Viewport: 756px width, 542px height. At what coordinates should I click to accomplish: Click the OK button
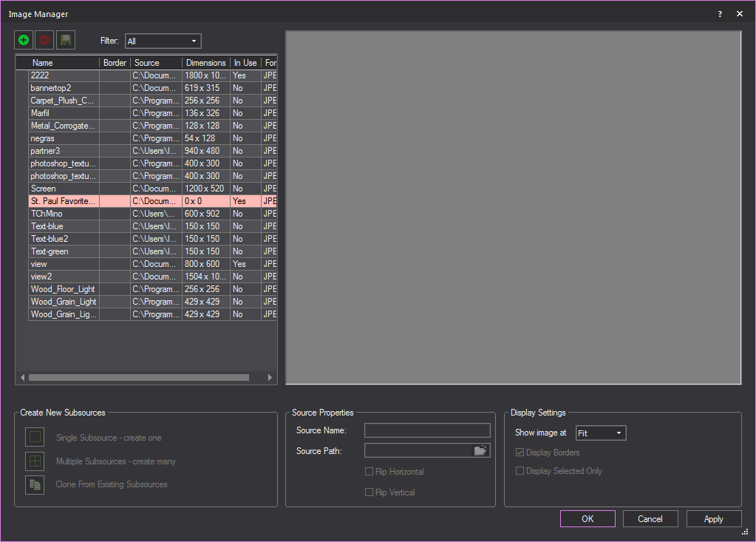tap(587, 518)
